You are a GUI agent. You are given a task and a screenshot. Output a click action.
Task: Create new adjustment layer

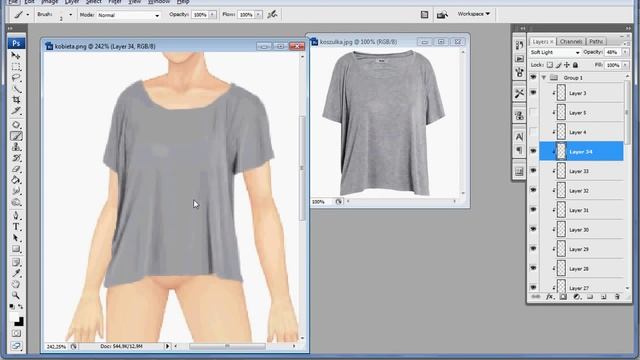pyautogui.click(x=577, y=297)
